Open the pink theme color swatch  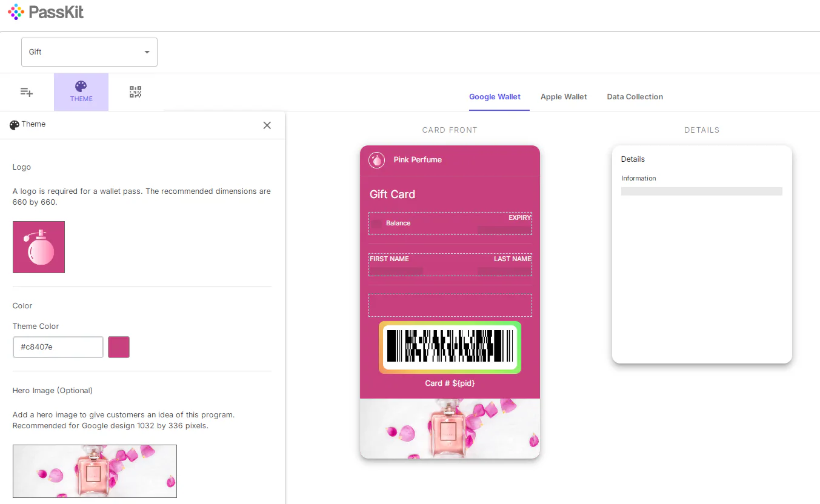(x=119, y=347)
